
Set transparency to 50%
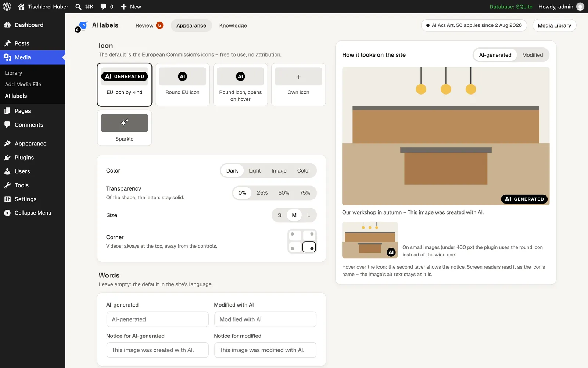click(284, 193)
